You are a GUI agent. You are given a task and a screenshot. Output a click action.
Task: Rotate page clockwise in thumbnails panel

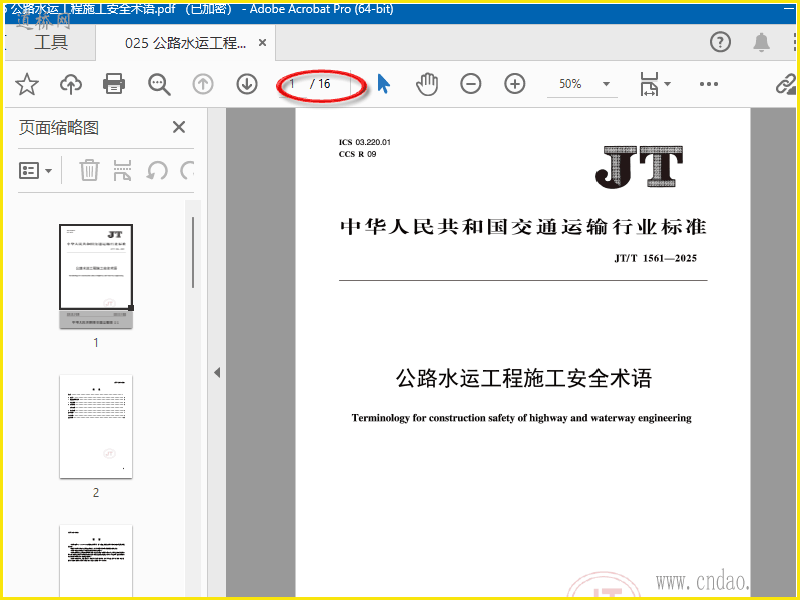[187, 170]
